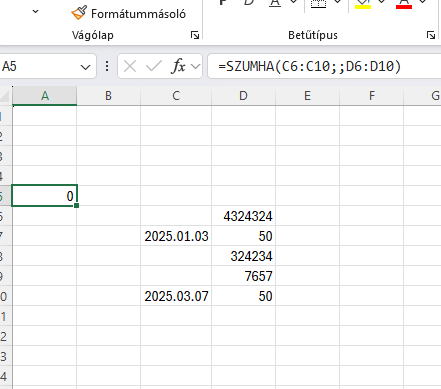Select the 50 cell next to 2025.01.03
The height and width of the screenshot is (389, 441).
pos(243,236)
